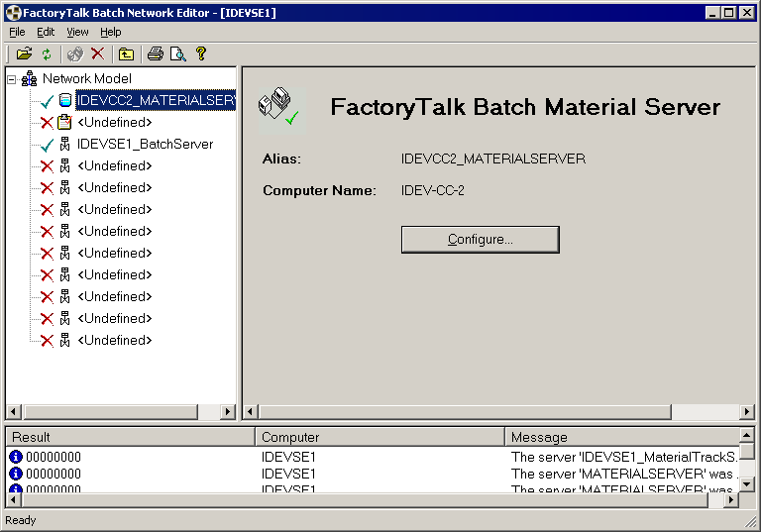Maximize the Network Editor window

point(729,13)
